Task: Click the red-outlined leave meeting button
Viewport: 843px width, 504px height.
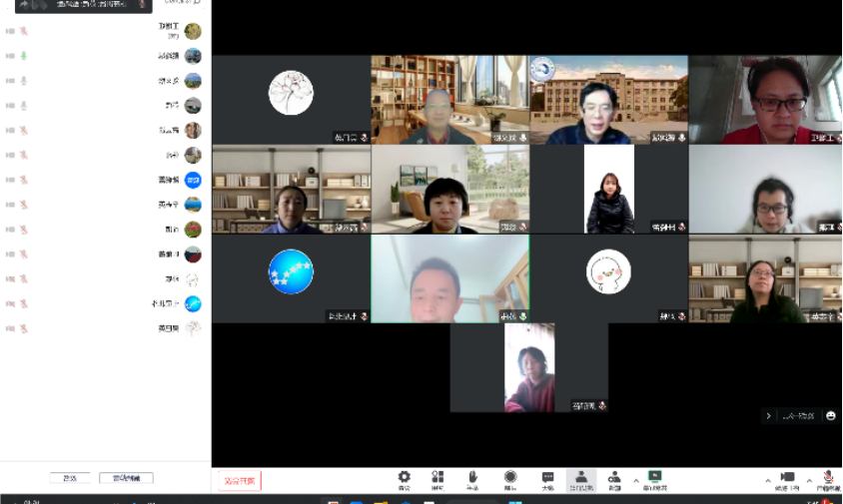Action: point(240,481)
